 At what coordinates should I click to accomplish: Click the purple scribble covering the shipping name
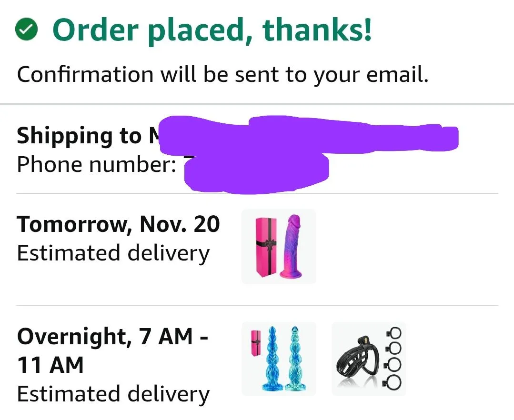click(x=305, y=137)
